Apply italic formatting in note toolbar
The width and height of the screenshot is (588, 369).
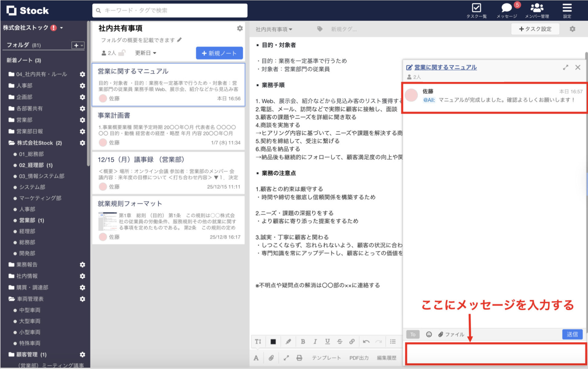[315, 342]
